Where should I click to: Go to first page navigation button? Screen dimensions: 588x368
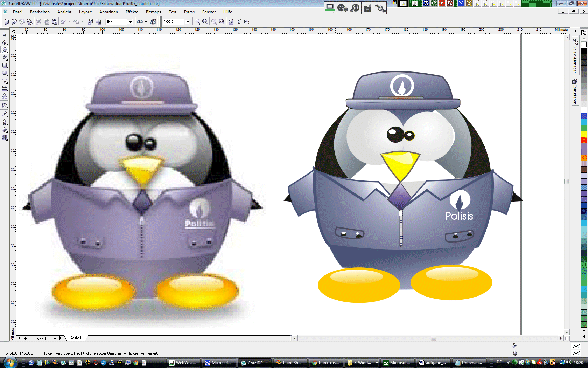click(x=19, y=338)
